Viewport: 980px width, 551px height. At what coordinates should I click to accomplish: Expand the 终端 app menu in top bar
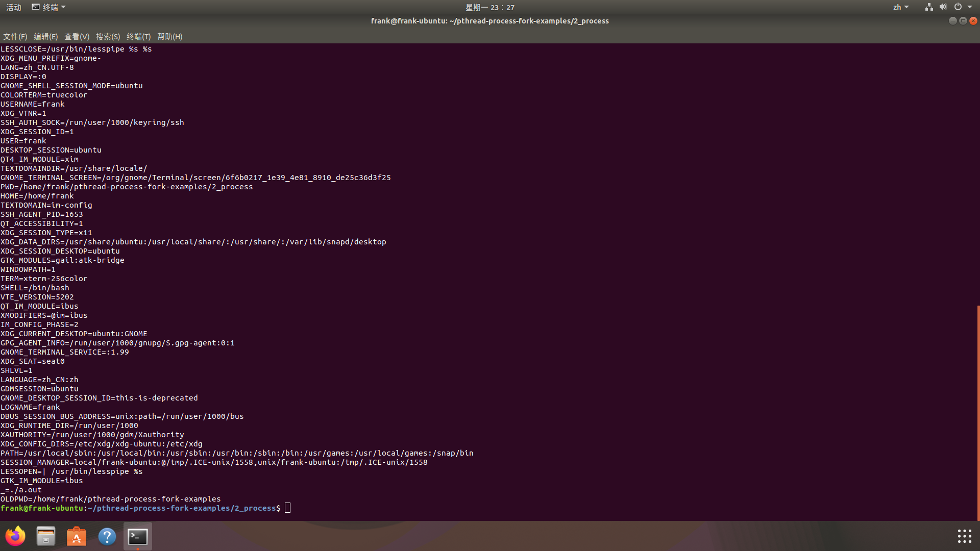pos(49,7)
